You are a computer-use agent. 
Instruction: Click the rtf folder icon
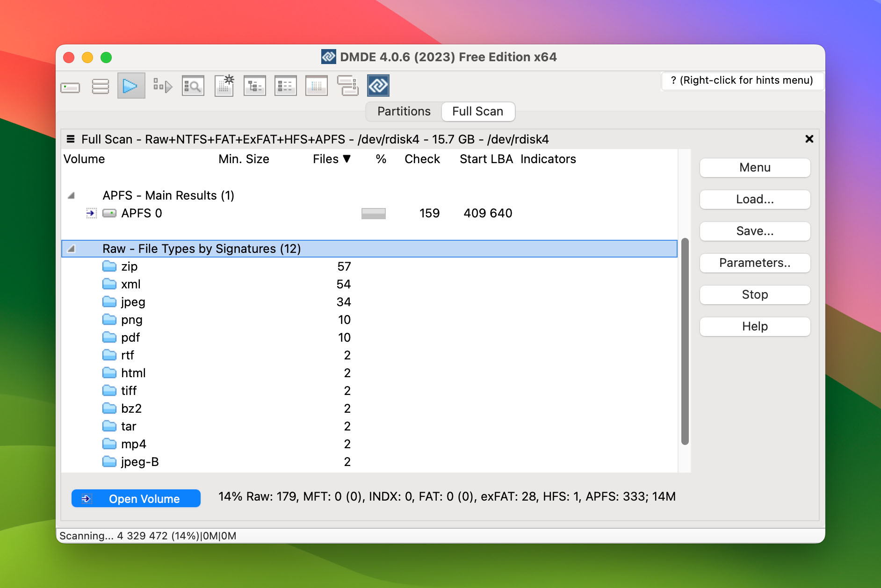[x=109, y=355]
